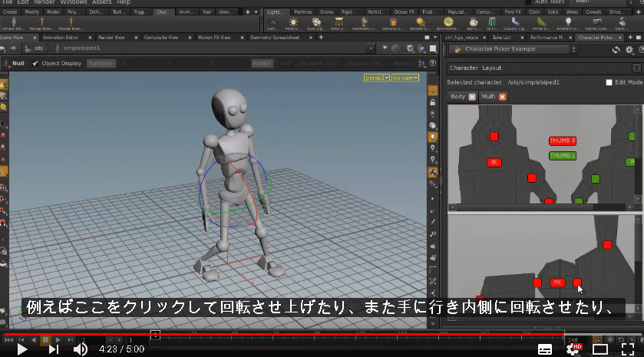Click the red FK toggle in lower picker
The width and height of the screenshot is (644, 357).
[557, 283]
